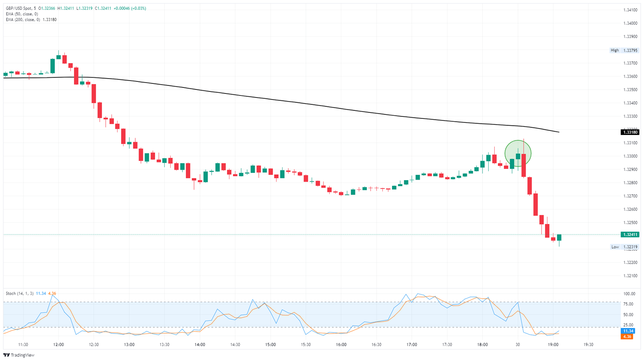The height and width of the screenshot is (361, 644).
Task: Select the last green candle near 19:00
Action: tap(559, 238)
